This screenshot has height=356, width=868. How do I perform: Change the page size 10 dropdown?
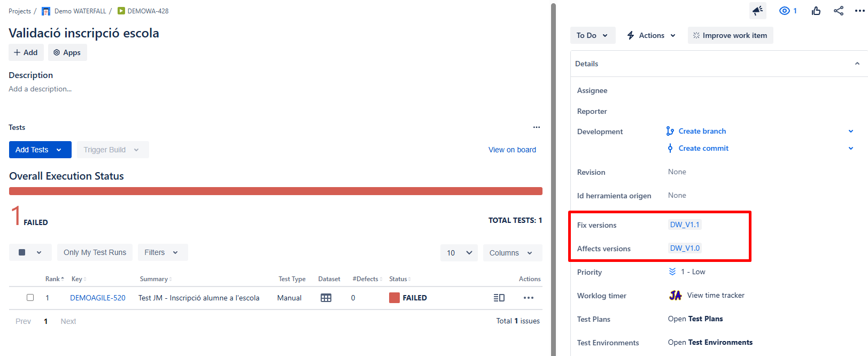[459, 253]
